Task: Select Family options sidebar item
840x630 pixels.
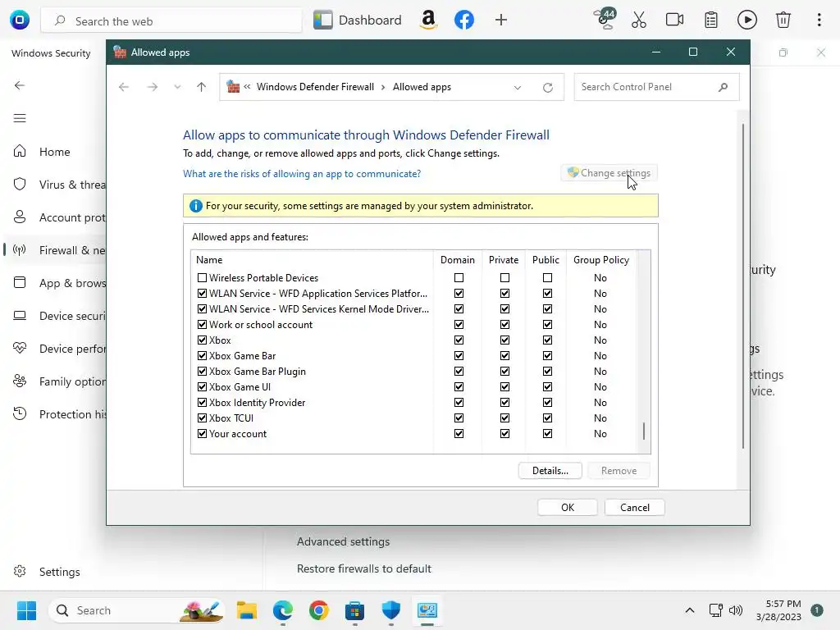Action: tap(55, 381)
